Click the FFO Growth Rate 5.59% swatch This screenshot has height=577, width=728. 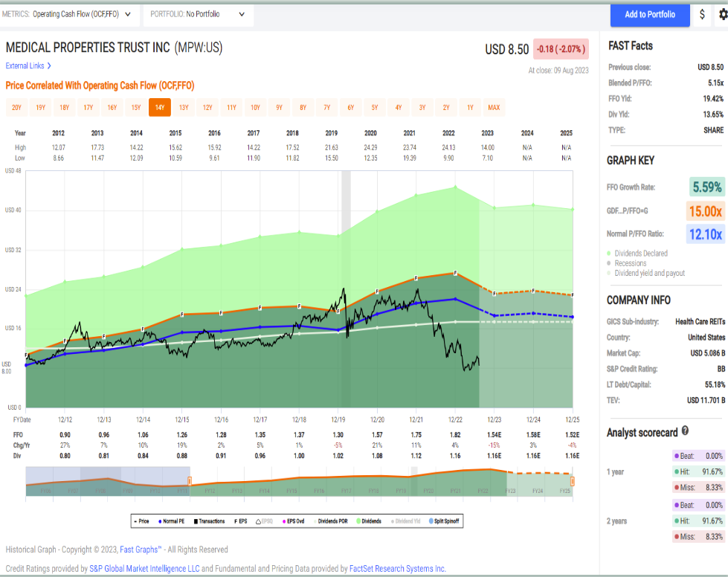pos(706,187)
